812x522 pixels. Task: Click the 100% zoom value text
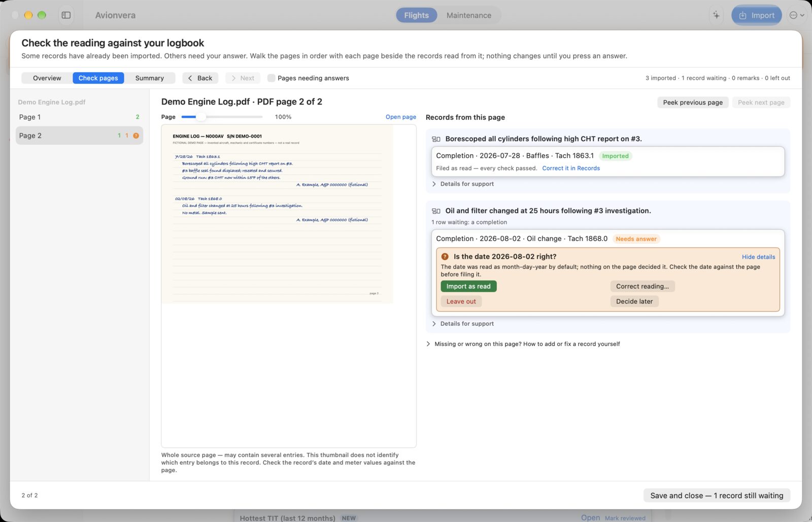click(x=283, y=117)
